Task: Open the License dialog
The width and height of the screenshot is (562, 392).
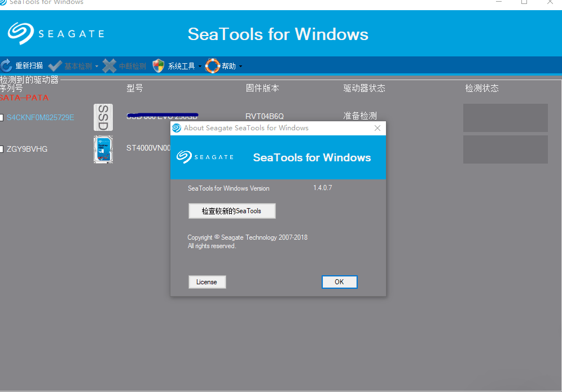Action: tap(207, 281)
